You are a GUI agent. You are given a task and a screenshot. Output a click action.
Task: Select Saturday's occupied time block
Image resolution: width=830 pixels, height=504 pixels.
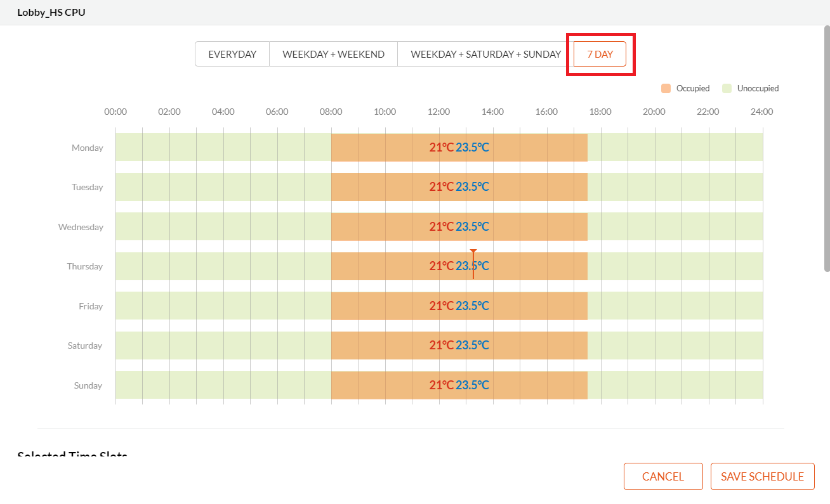tap(459, 346)
